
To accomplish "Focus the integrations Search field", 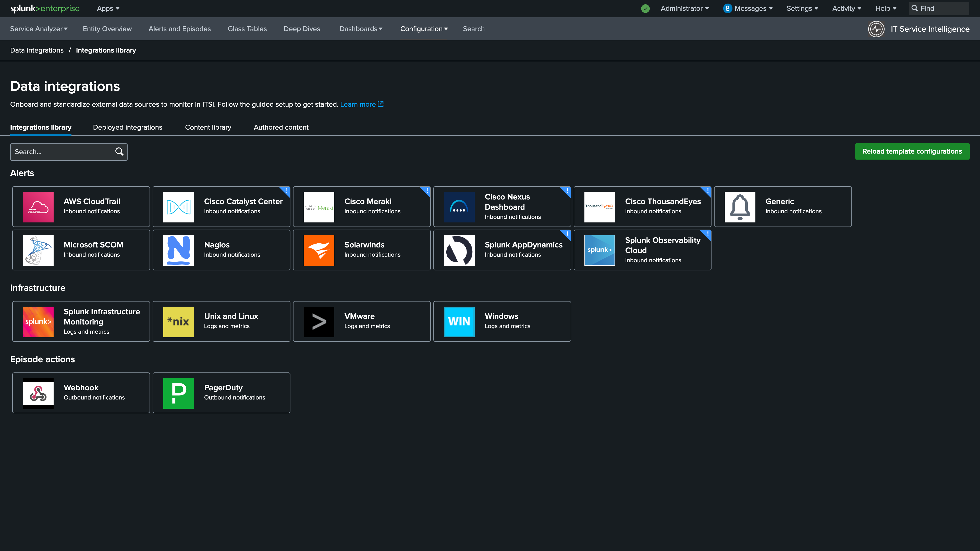I will coord(69,152).
